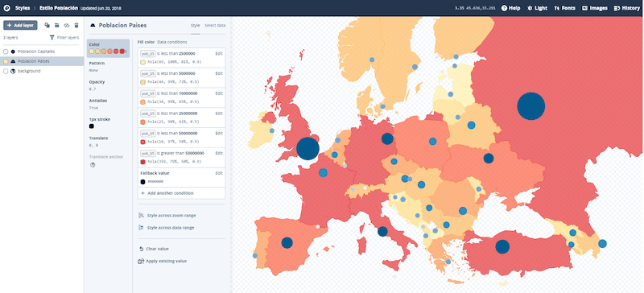The height and width of the screenshot is (293, 644).
Task: Duplicate layer using the copy icon
Action: coord(47,26)
